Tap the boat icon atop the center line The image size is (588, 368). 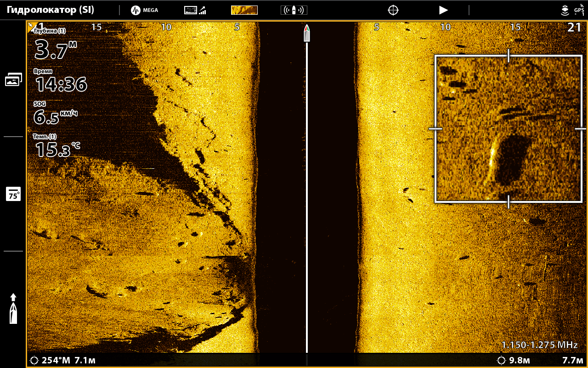pyautogui.click(x=306, y=34)
